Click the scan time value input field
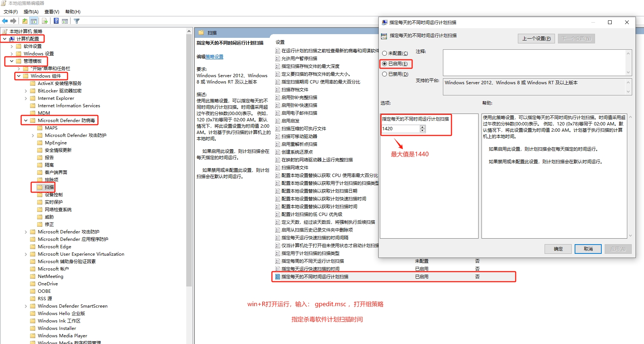Screen dimensions: 644x344 (400, 129)
